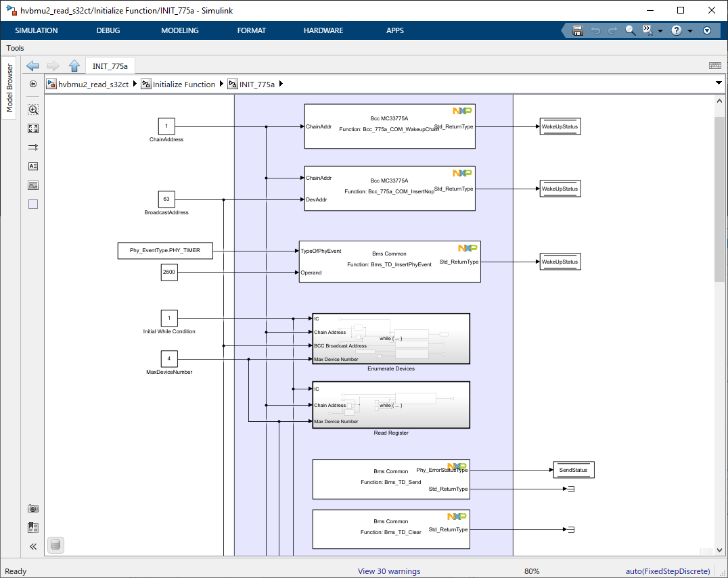Select the image insertion tool

[x=32, y=185]
